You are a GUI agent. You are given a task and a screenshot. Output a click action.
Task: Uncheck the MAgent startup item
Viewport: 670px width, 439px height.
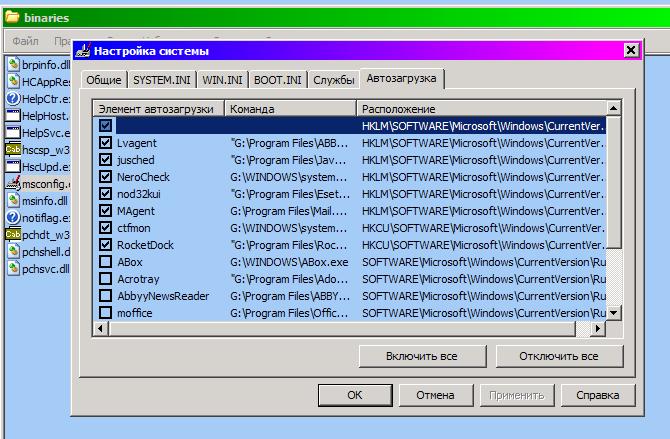pyautogui.click(x=106, y=210)
